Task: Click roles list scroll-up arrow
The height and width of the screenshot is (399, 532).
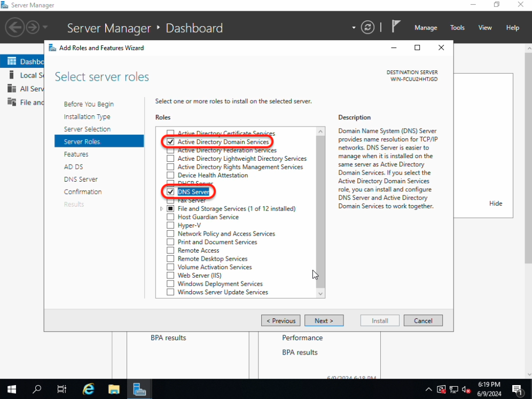Action: pyautogui.click(x=320, y=131)
